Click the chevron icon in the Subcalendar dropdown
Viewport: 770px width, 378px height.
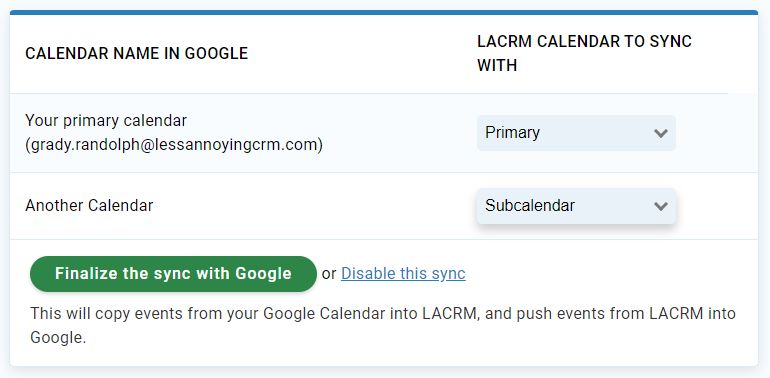pyautogui.click(x=661, y=206)
